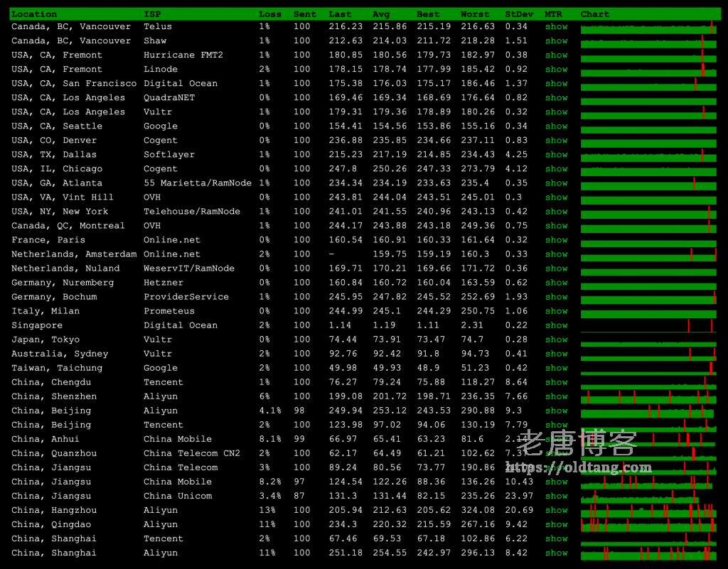Click show link for USA, TX, Dallas Softlayer
The height and width of the screenshot is (569, 728).
pos(556,155)
